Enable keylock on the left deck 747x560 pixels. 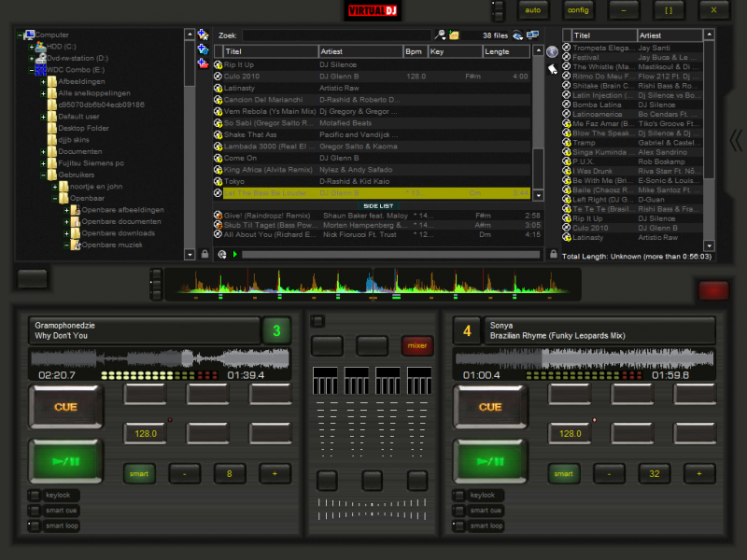(x=35, y=496)
